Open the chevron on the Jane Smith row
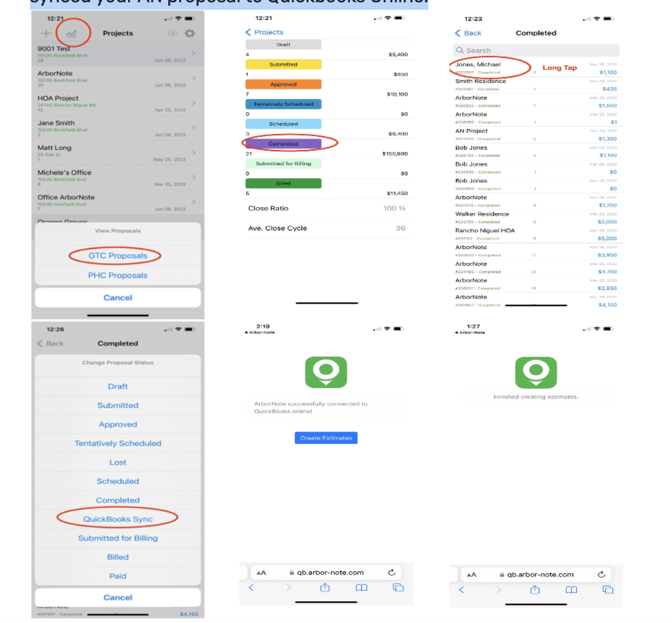The width and height of the screenshot is (672, 623). pos(194,128)
